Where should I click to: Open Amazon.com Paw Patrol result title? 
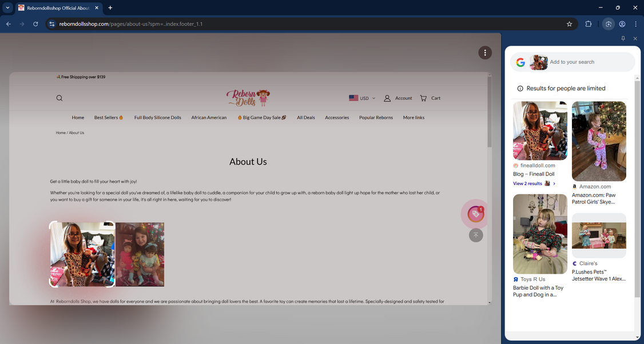[x=594, y=198]
